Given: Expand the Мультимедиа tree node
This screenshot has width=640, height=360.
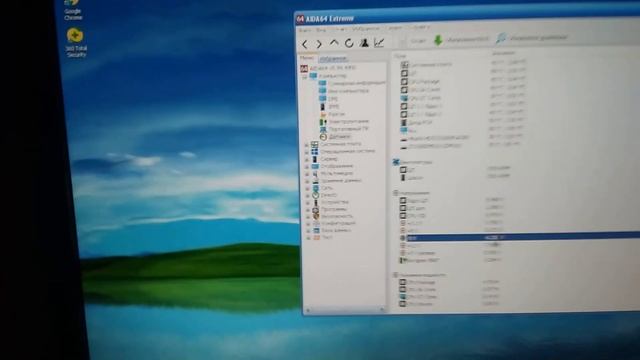Looking at the screenshot, I should tap(307, 174).
